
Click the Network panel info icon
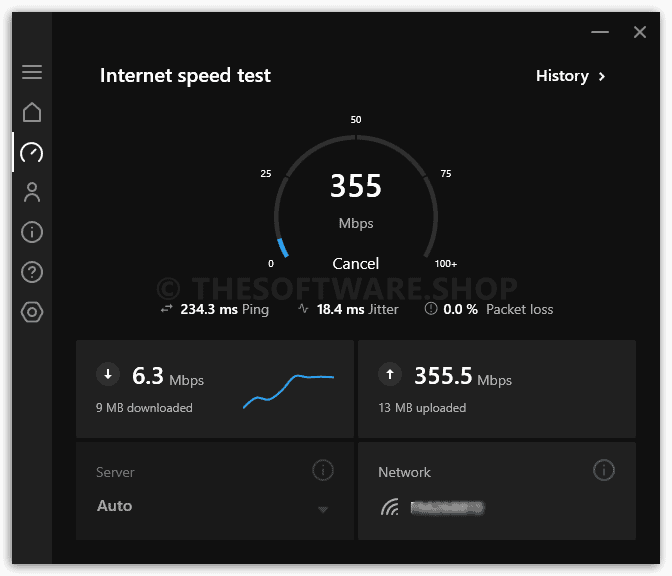click(x=604, y=470)
